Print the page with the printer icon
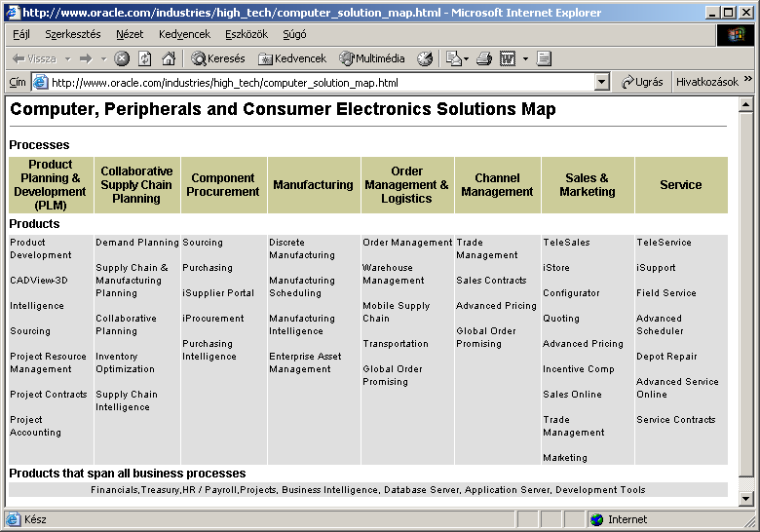This screenshot has height=532, width=760. pos(483,58)
